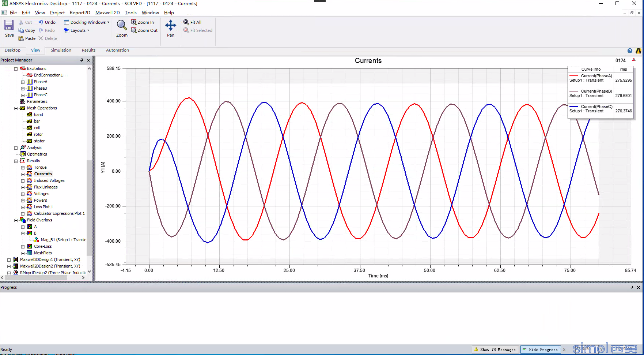Click the Zoom In icon
The height and width of the screenshot is (355, 644).
point(134,22)
